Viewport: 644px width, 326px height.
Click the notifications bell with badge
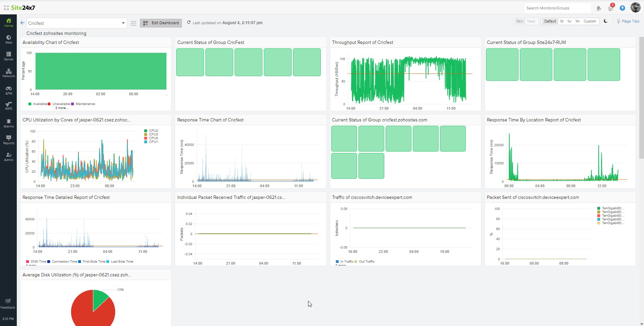[x=611, y=8]
